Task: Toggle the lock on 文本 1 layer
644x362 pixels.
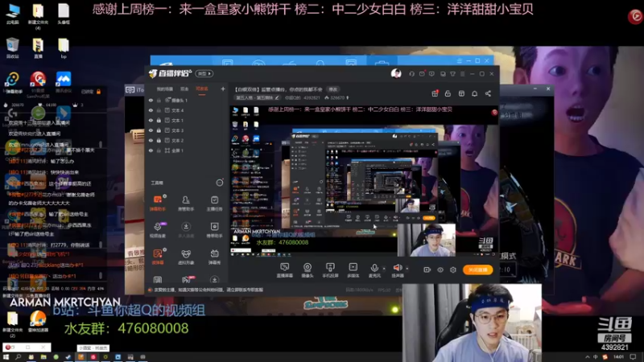Action: click(159, 120)
